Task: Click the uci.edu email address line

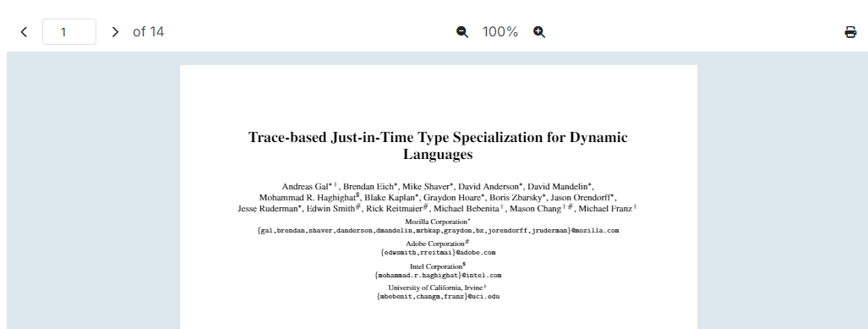Action: pyautogui.click(x=438, y=296)
